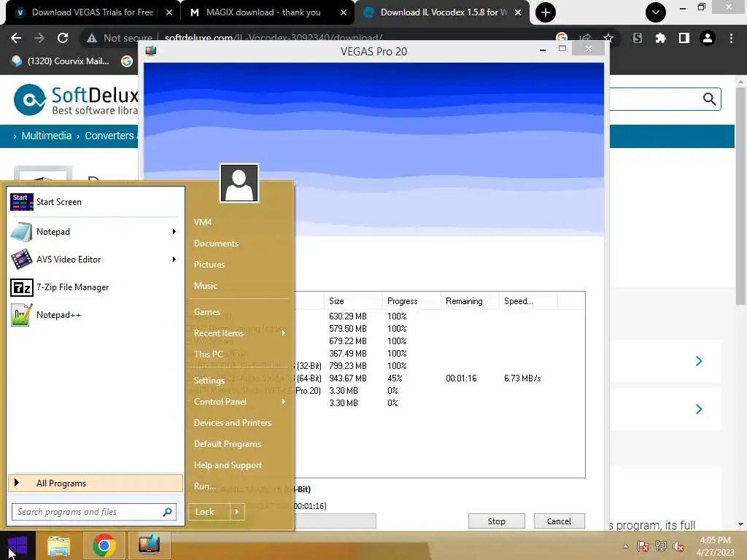Open File Explorer from the taskbar
Image resolution: width=747 pixels, height=560 pixels.
coord(58,545)
